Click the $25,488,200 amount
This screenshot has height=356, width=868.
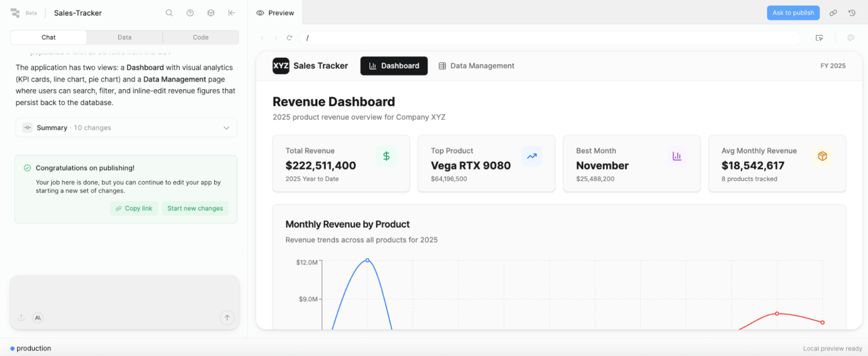pyautogui.click(x=595, y=179)
